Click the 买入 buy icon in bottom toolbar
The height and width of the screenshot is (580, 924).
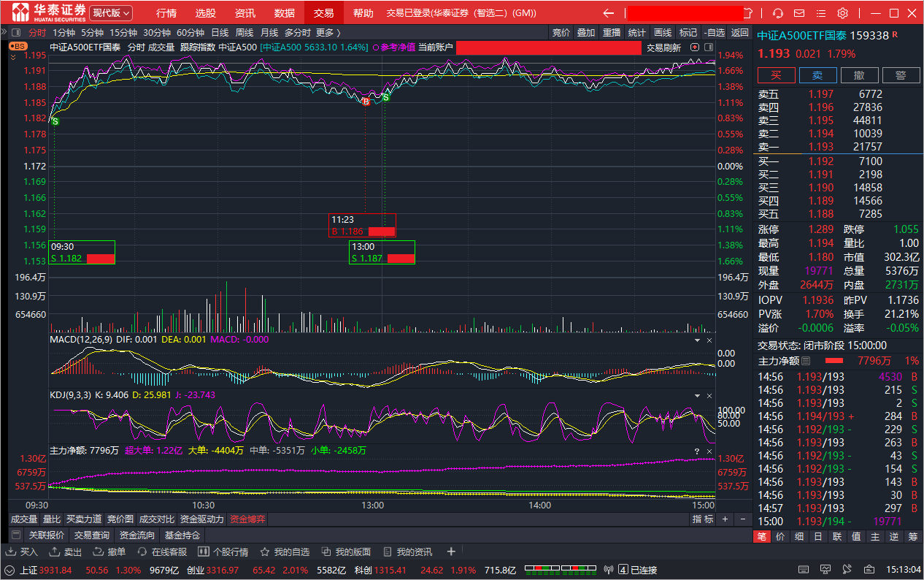point(23,552)
